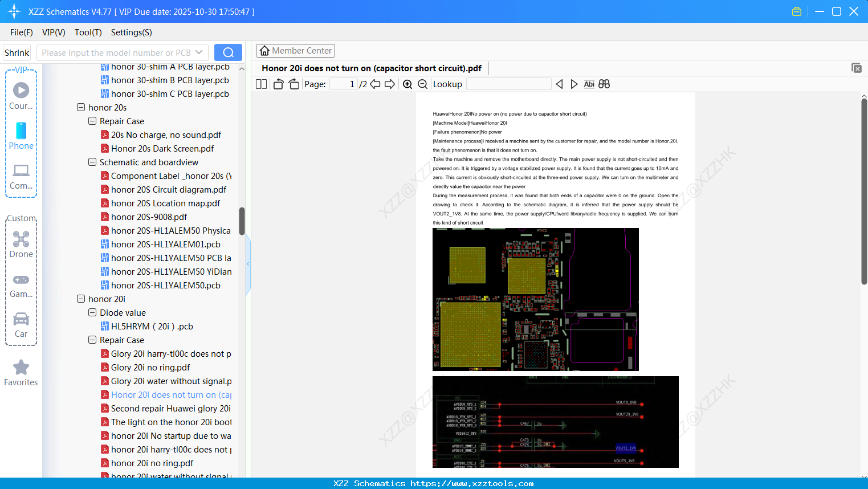Collapse the honor 20i tree node
The height and width of the screenshot is (489, 868).
[x=81, y=299]
